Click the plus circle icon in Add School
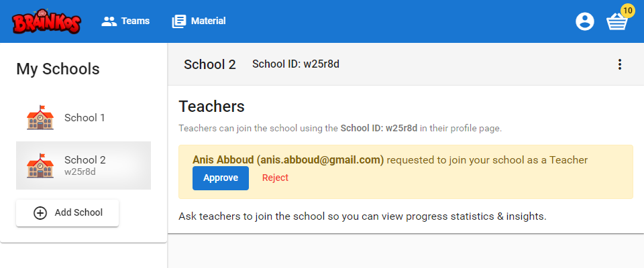Screen dimensions: 644x268 click(x=40, y=213)
